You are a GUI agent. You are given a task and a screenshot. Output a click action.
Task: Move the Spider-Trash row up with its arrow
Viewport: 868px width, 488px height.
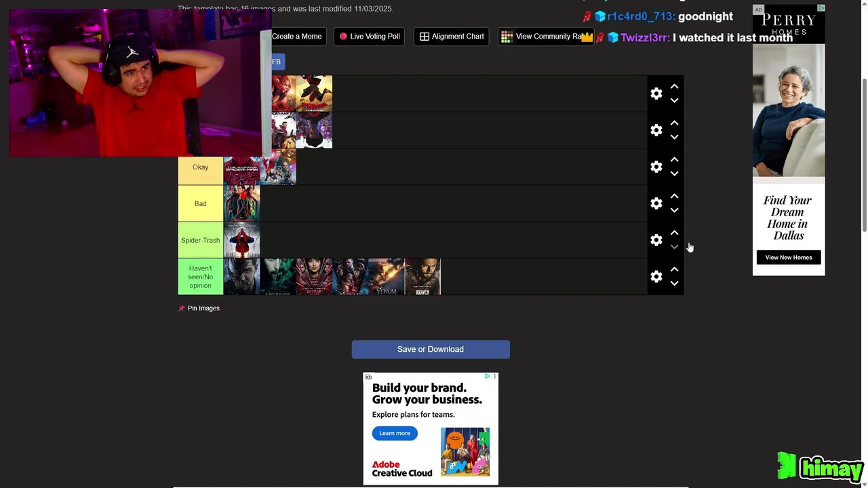click(x=674, y=233)
